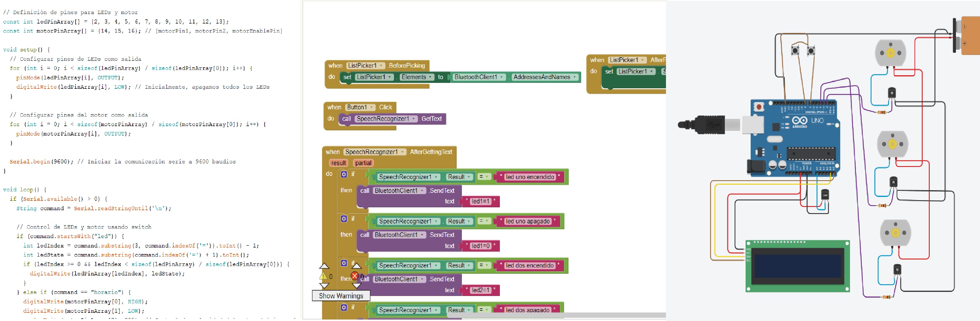
Task: Click the 'const int motorPinArray[]' declaration line
Action: (x=143, y=31)
